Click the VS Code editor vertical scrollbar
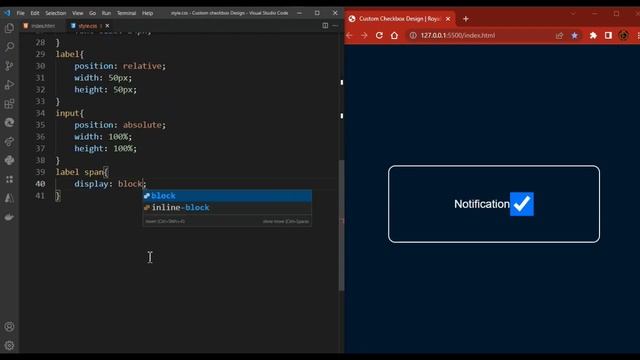640x360 pixels. pyautogui.click(x=341, y=225)
